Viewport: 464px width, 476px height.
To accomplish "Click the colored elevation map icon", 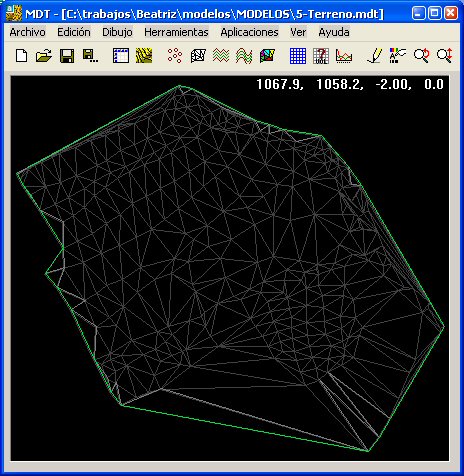I will pos(267,55).
